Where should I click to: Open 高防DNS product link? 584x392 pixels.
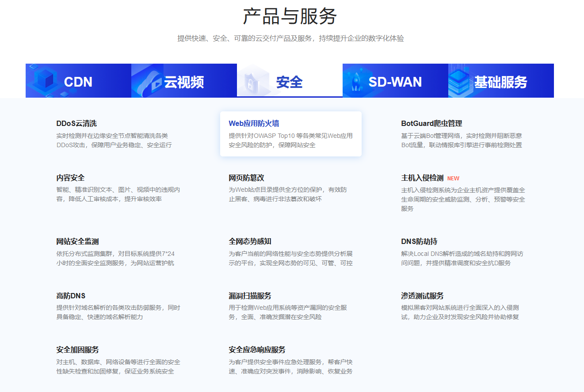point(71,296)
